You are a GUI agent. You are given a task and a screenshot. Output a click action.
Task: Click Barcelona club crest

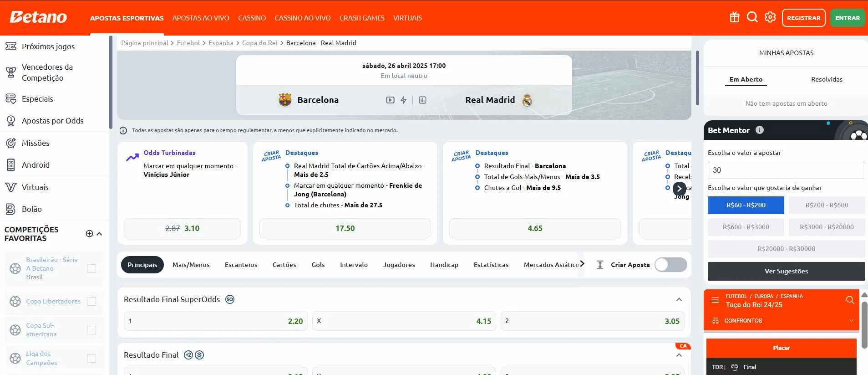point(285,100)
